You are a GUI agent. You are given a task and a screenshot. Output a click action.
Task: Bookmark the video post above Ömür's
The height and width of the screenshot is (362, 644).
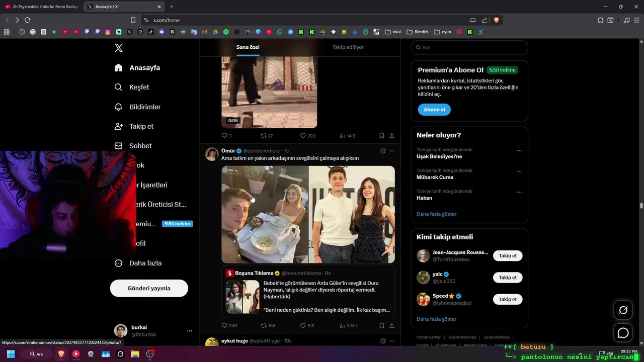point(382,136)
